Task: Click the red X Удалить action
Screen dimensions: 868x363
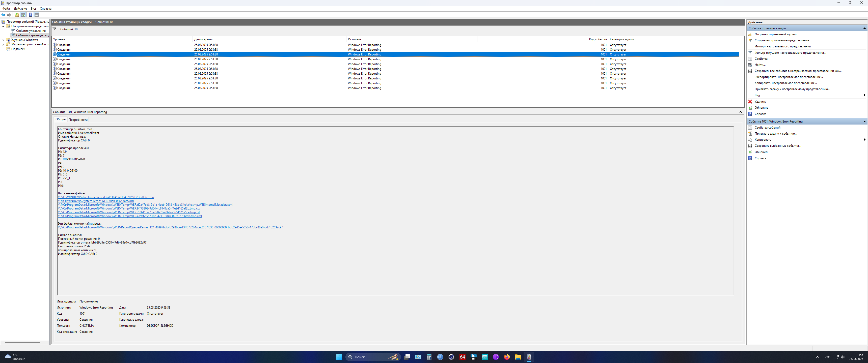Action: point(760,102)
